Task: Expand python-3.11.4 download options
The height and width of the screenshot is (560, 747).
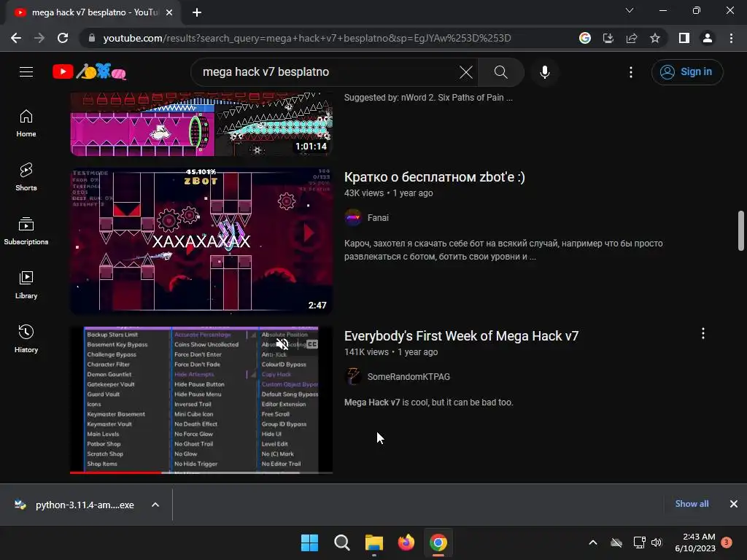Action: pyautogui.click(x=155, y=505)
